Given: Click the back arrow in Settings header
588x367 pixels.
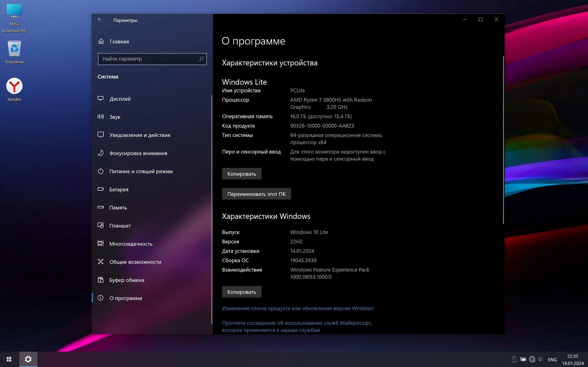Looking at the screenshot, I should coord(100,19).
